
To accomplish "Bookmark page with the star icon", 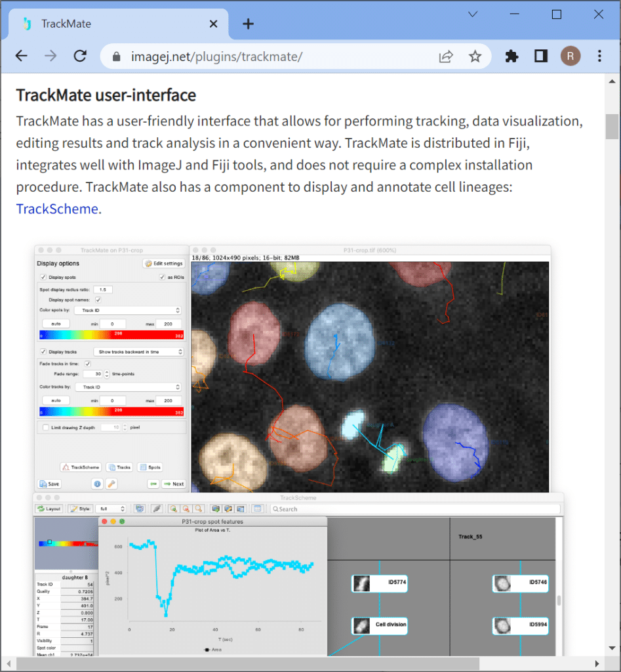I will tap(475, 56).
